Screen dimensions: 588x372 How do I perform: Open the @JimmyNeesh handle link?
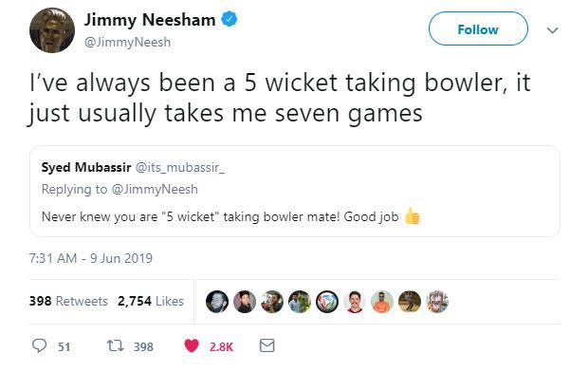[127, 42]
